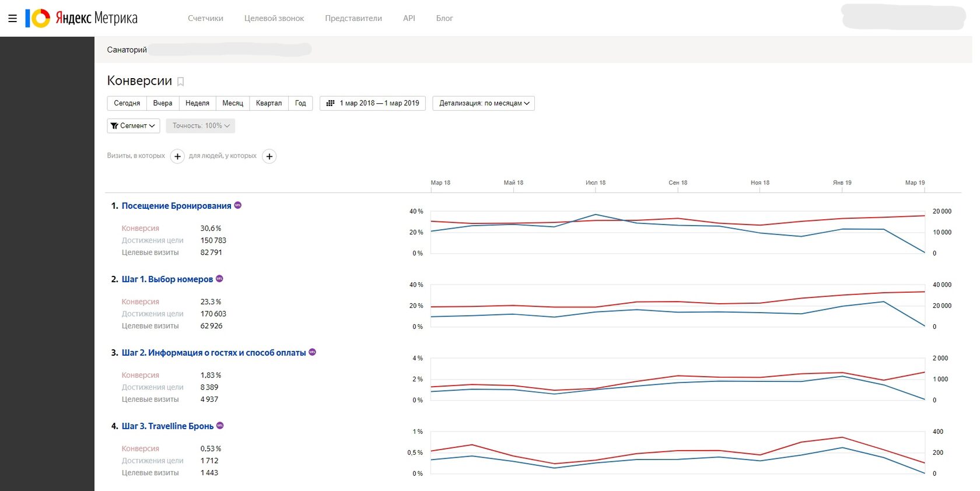Click the URL badge icon beside Шаг 2. Информация о гостях
980x491 pixels.
tap(312, 352)
